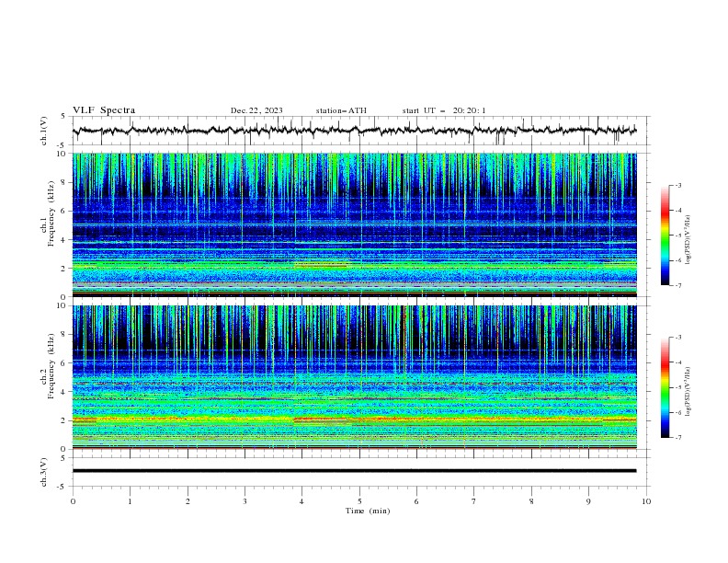Click time axis tick label '9'
This screenshot has width=728, height=563.
click(x=588, y=501)
